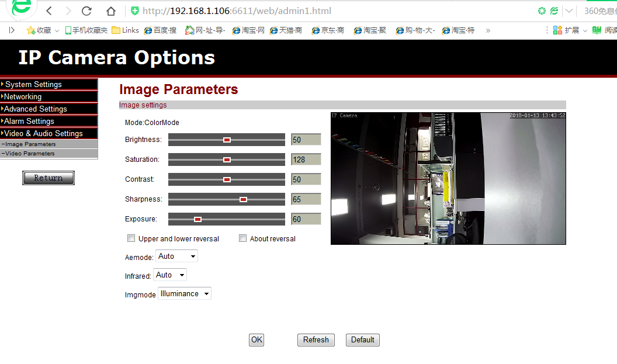Expand the Alarm Settings menu
The height and width of the screenshot is (364, 617).
pyautogui.click(x=49, y=121)
